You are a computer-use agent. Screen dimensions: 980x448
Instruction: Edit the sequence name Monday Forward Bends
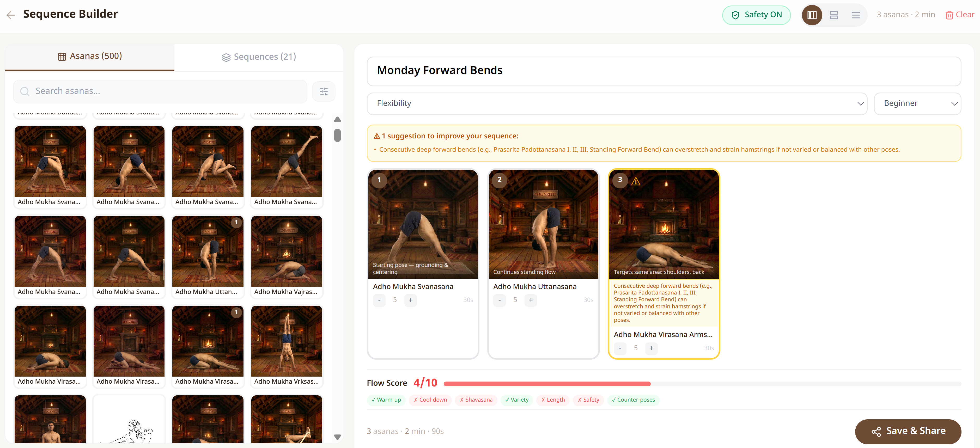pos(664,71)
